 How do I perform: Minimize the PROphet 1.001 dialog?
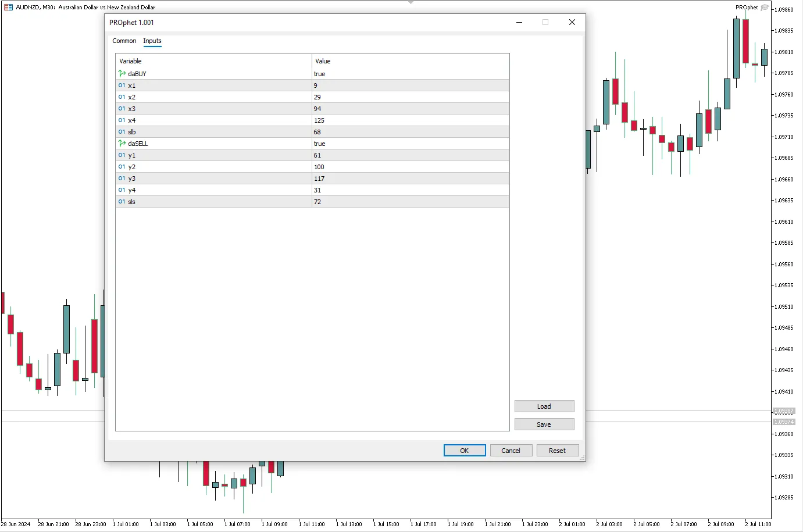coord(519,22)
